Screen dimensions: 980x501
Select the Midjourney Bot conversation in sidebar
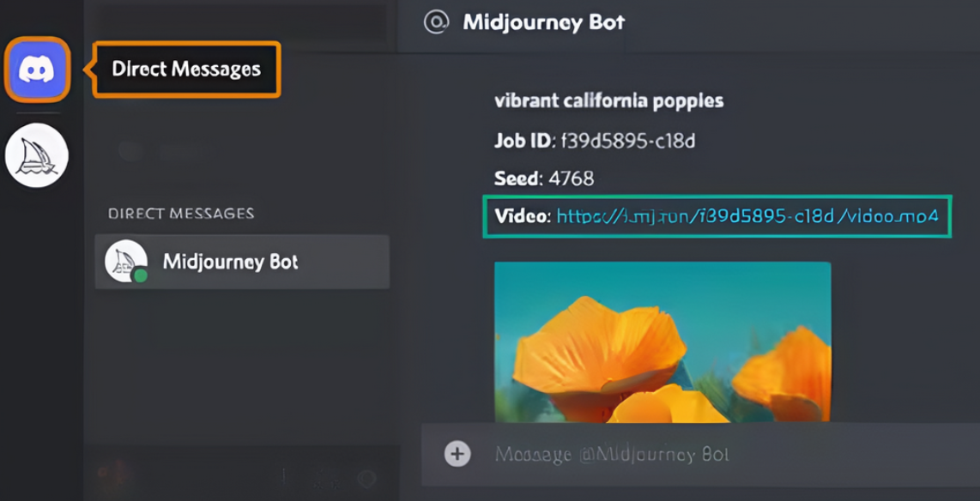[242, 262]
